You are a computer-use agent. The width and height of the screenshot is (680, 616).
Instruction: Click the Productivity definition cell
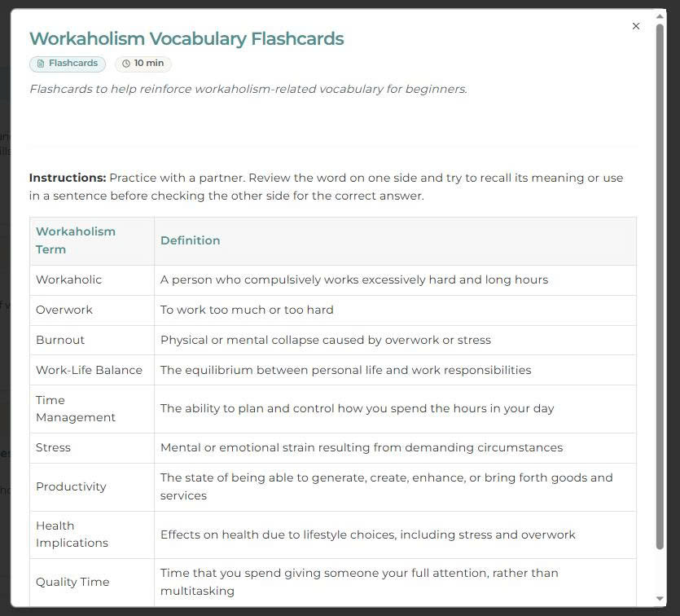[395, 487]
